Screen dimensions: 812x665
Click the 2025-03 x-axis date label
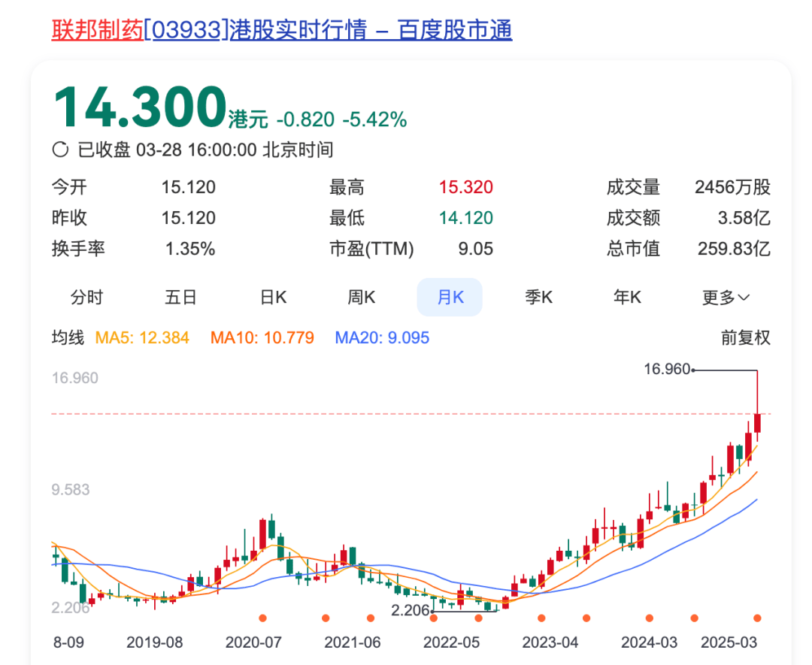[729, 642]
